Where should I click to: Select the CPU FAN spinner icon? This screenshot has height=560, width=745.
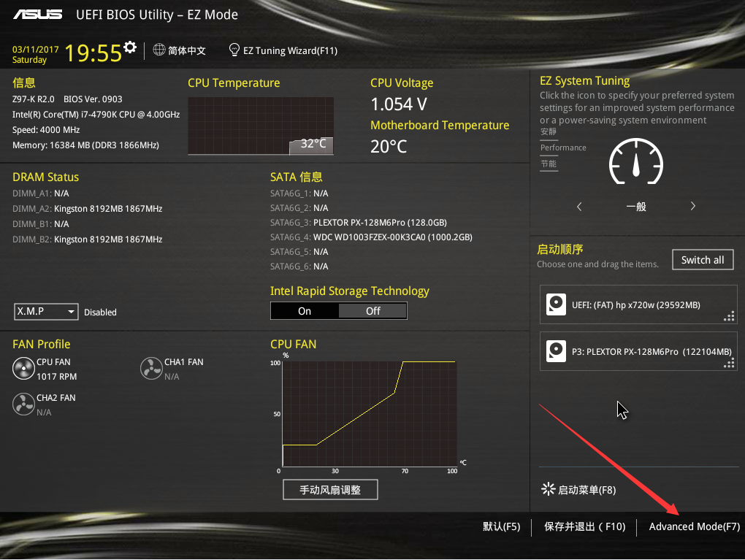tap(23, 369)
